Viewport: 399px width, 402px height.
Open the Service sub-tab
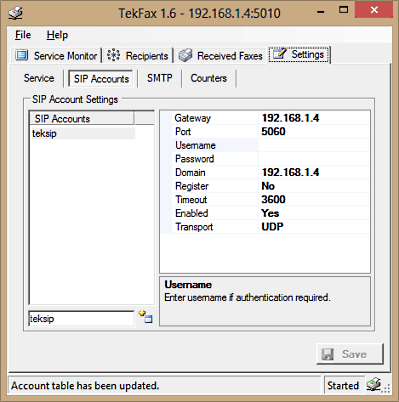(39, 78)
